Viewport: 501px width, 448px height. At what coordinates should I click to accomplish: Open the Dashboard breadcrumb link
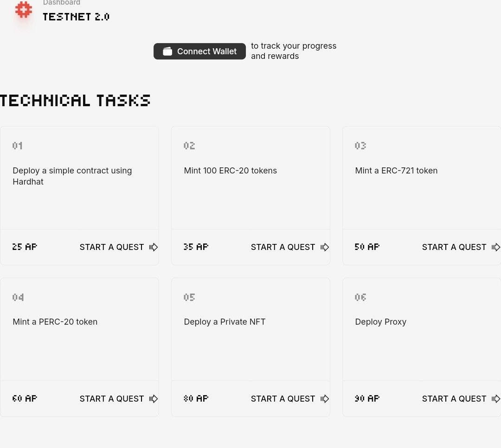click(62, 3)
